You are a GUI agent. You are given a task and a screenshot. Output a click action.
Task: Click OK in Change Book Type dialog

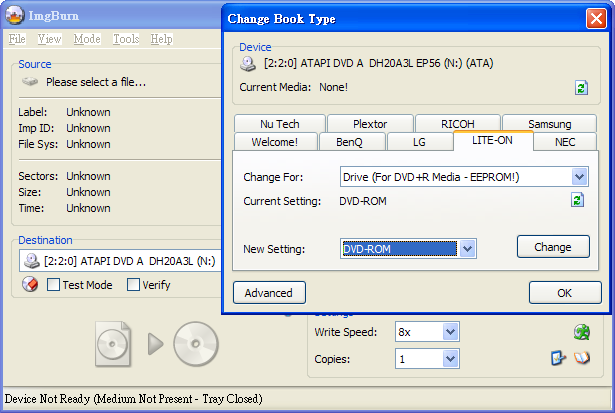point(565,293)
